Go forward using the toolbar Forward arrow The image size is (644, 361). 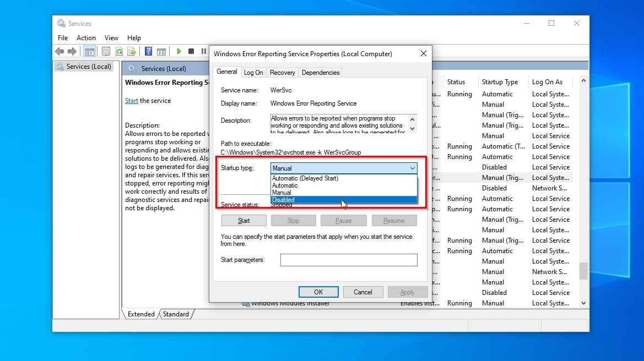click(72, 51)
